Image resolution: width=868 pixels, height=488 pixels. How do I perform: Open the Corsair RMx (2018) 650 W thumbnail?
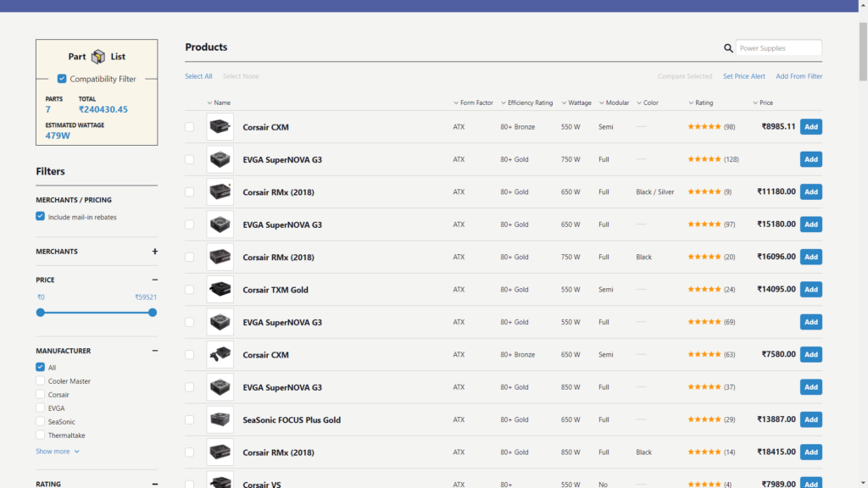(220, 192)
